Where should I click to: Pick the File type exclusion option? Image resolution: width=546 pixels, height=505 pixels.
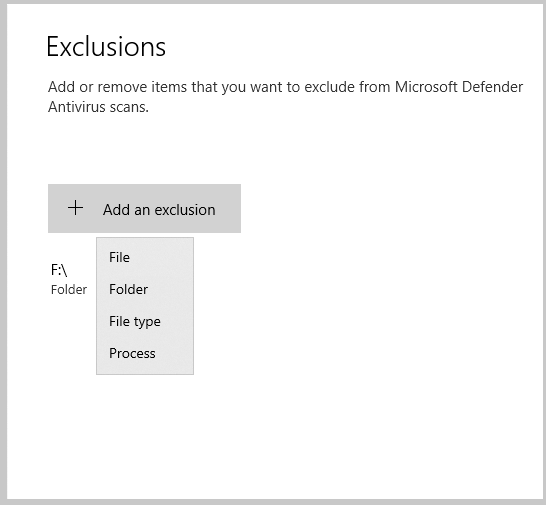click(145, 321)
